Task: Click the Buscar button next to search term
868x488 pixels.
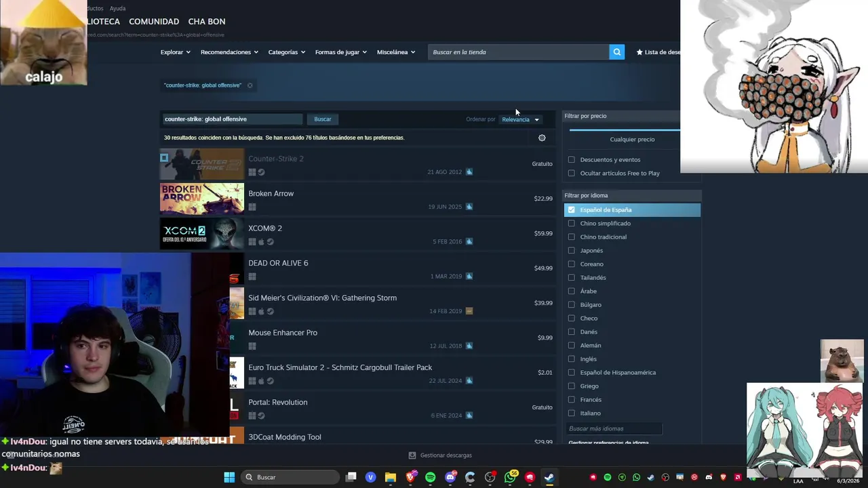Action: point(323,119)
